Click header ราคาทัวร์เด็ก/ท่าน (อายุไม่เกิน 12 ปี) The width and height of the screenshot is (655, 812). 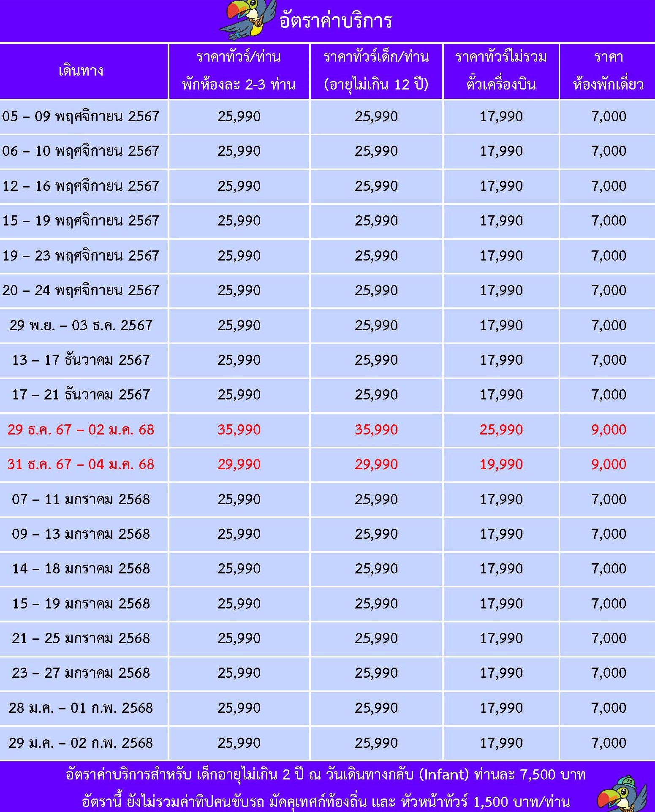(376, 71)
